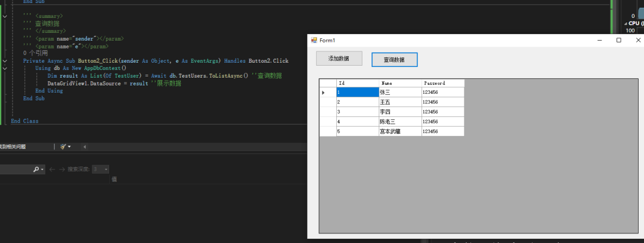The image size is (644, 243).
Task: Select the Password cell in 王五's row
Action: (x=442, y=102)
